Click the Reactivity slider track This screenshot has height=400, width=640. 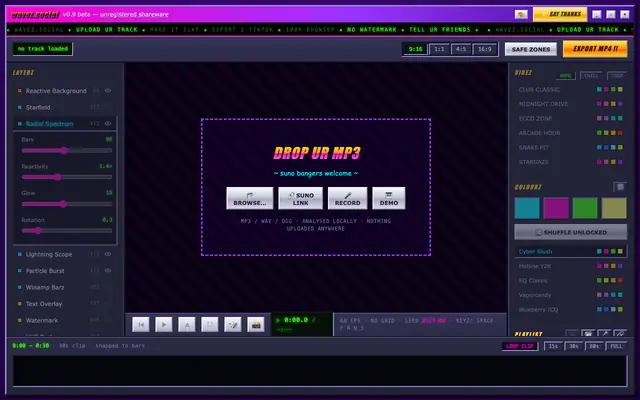pyautogui.click(x=67, y=177)
